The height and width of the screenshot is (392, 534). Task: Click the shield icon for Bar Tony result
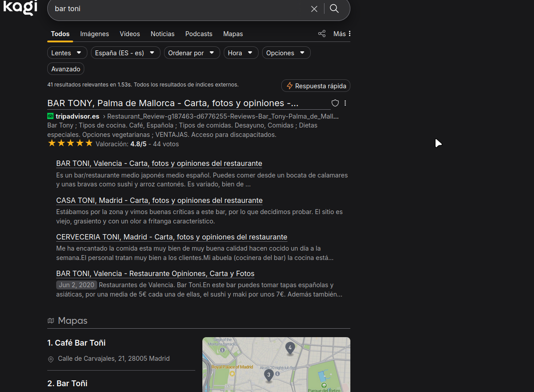335,103
